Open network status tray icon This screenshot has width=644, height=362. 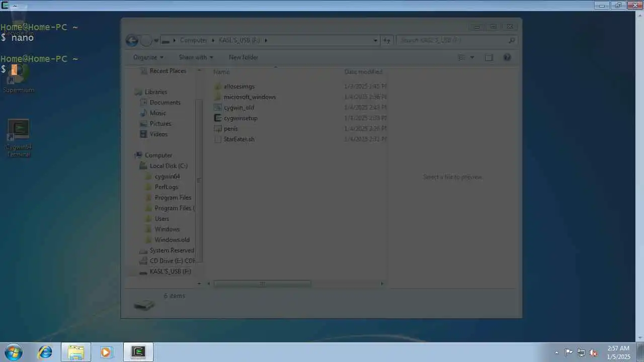581,352
